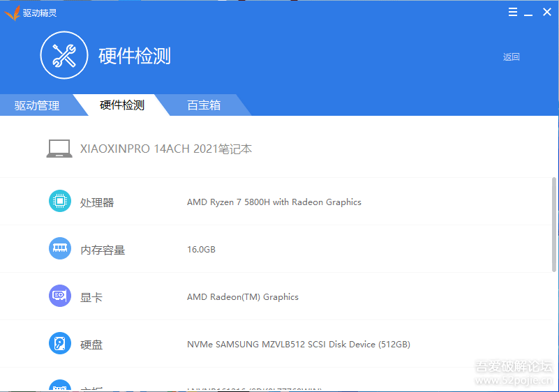The height and width of the screenshot is (392, 559).
Task: Select the 内存容量 memory icon
Action: (60, 249)
